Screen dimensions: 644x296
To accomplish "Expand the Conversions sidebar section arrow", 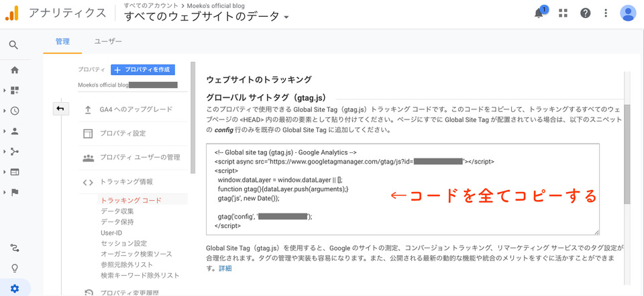I will [x=5, y=193].
